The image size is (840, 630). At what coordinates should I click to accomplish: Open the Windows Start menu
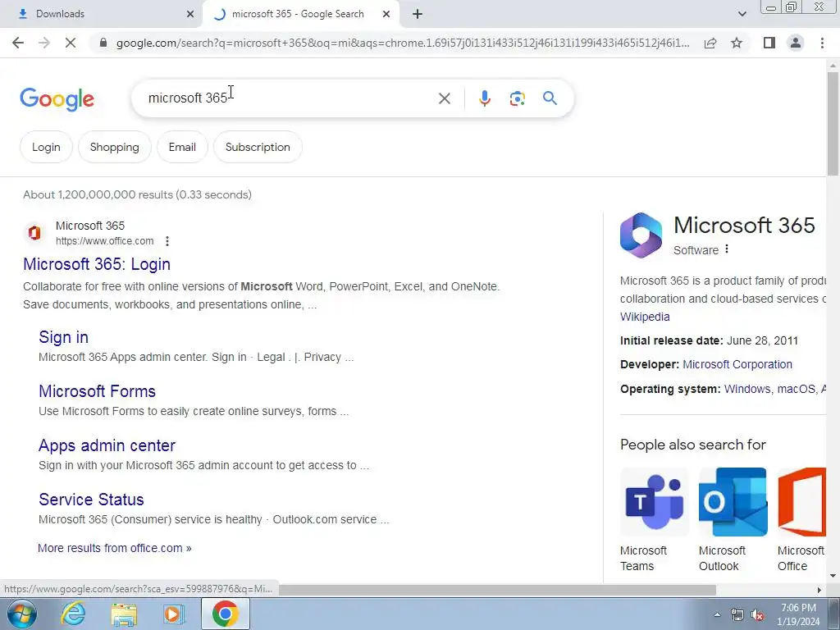[21, 614]
